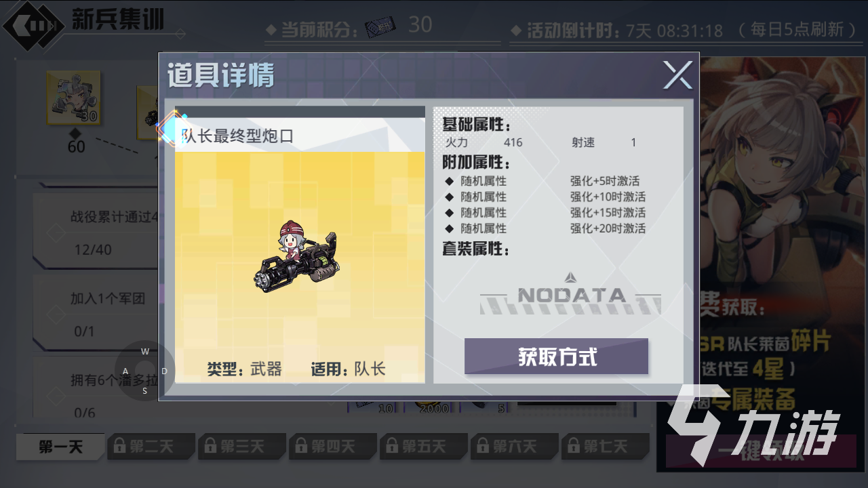Tap the 2000 reward item icon

[433, 406]
